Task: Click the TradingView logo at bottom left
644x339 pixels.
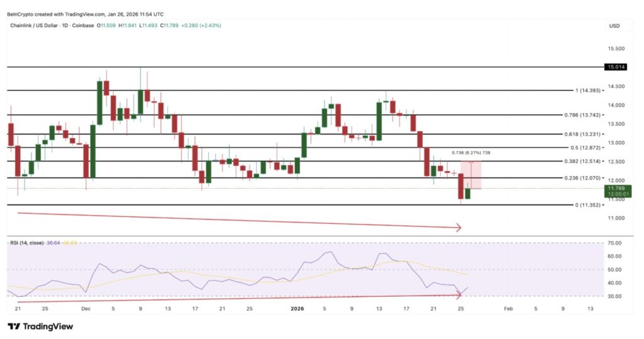Action: click(40, 326)
